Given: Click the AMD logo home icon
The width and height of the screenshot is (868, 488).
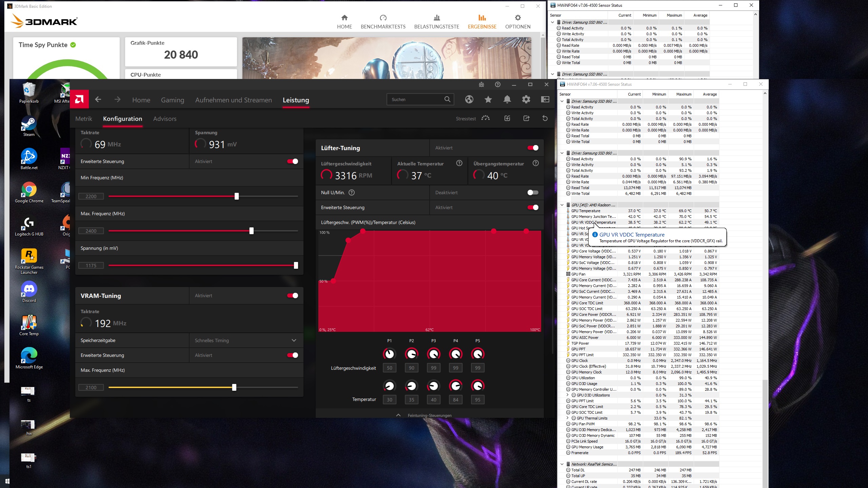Looking at the screenshot, I should coord(79,99).
